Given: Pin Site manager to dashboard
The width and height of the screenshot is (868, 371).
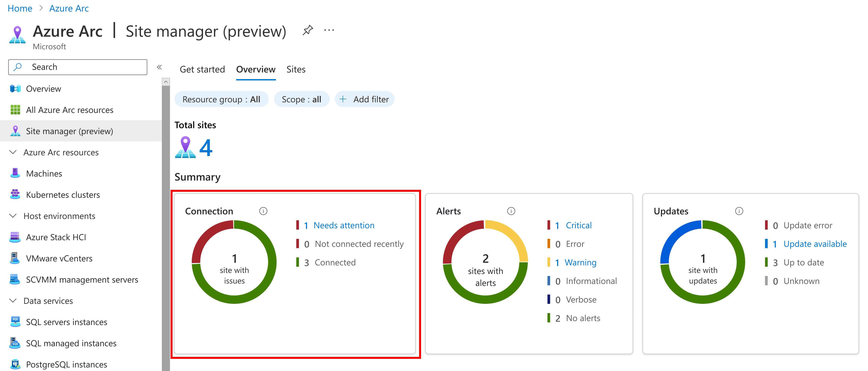Looking at the screenshot, I should (x=308, y=30).
